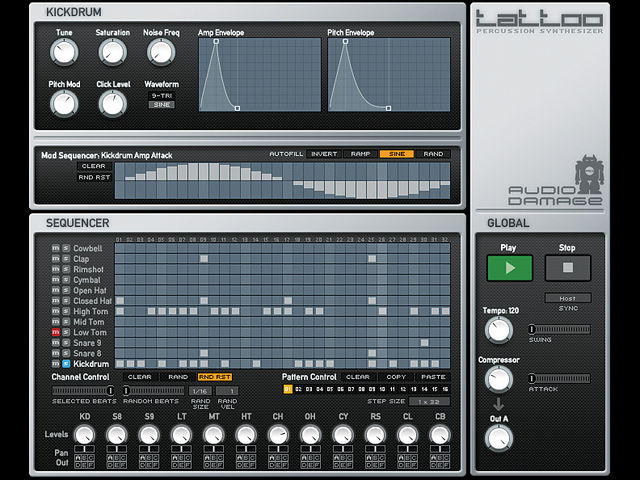
Task: Click the CL level knob
Action: [407, 435]
